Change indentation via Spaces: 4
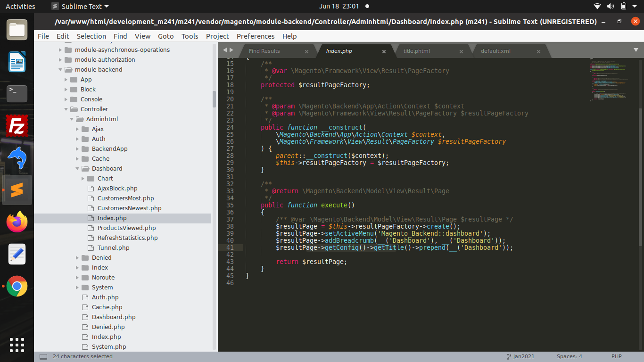The height and width of the screenshot is (362, 644). (569, 356)
